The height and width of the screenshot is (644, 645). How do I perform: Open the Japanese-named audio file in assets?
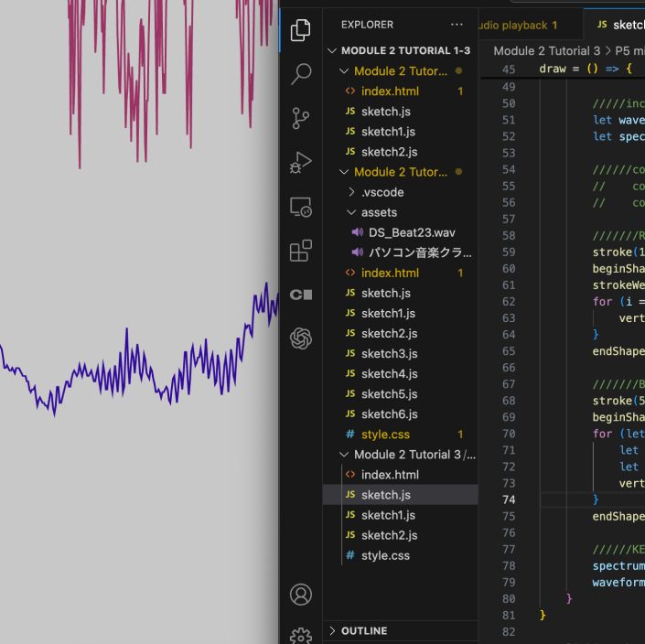[400, 252]
